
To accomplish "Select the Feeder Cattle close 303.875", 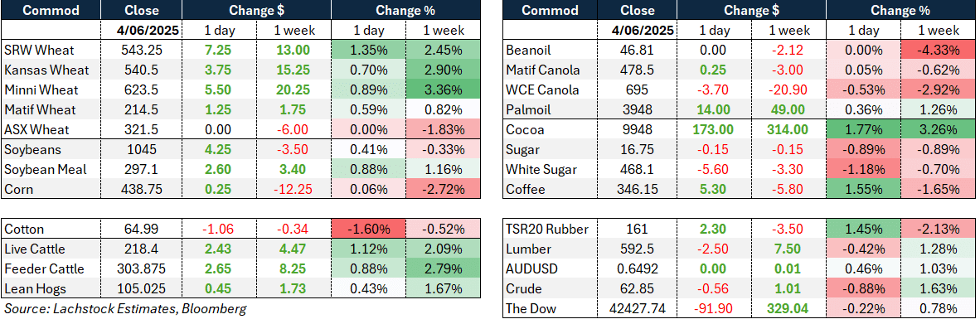I will [141, 269].
